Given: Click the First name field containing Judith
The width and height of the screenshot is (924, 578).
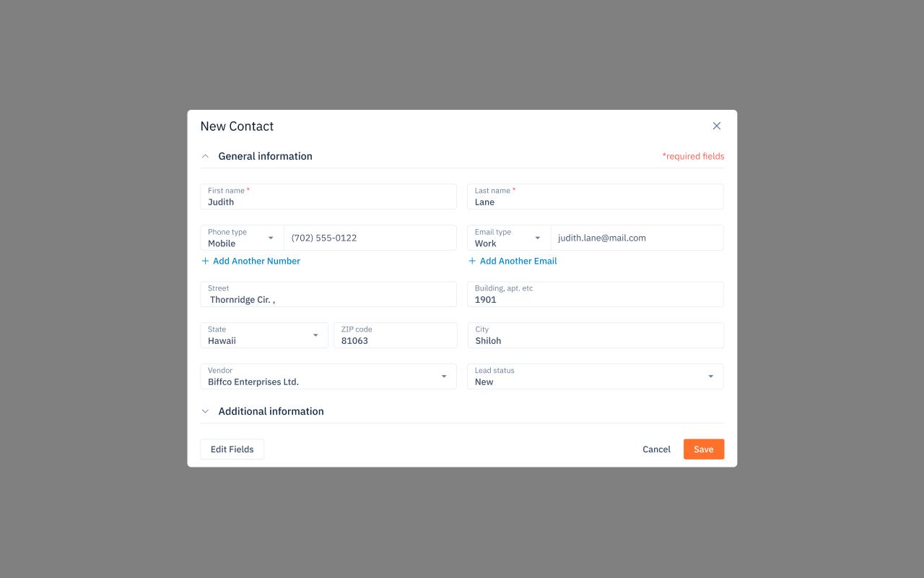Looking at the screenshot, I should 328,197.
